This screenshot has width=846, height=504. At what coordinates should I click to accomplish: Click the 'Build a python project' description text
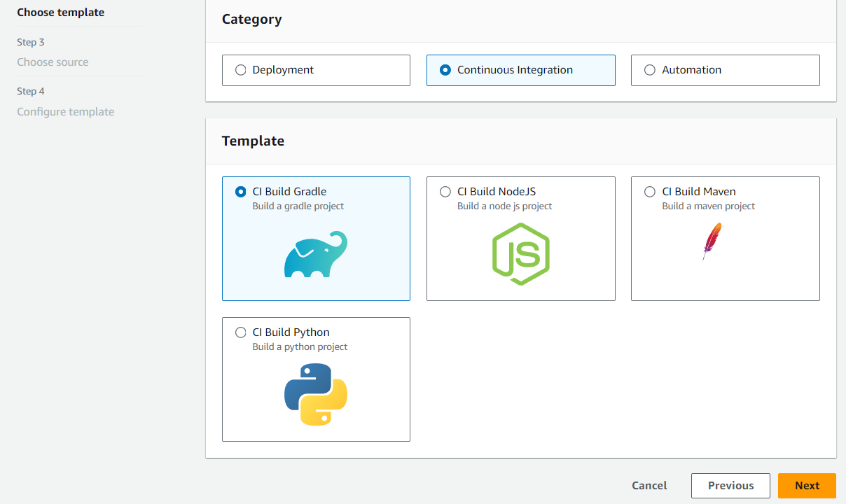pyautogui.click(x=300, y=347)
